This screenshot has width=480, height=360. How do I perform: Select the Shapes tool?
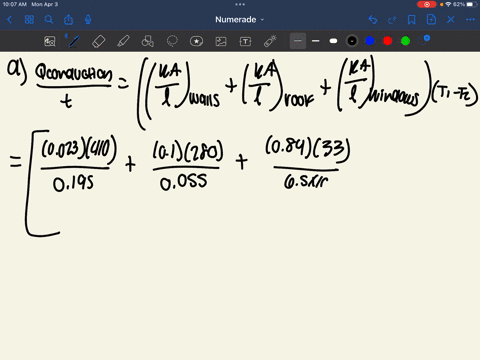pyautogui.click(x=148, y=41)
